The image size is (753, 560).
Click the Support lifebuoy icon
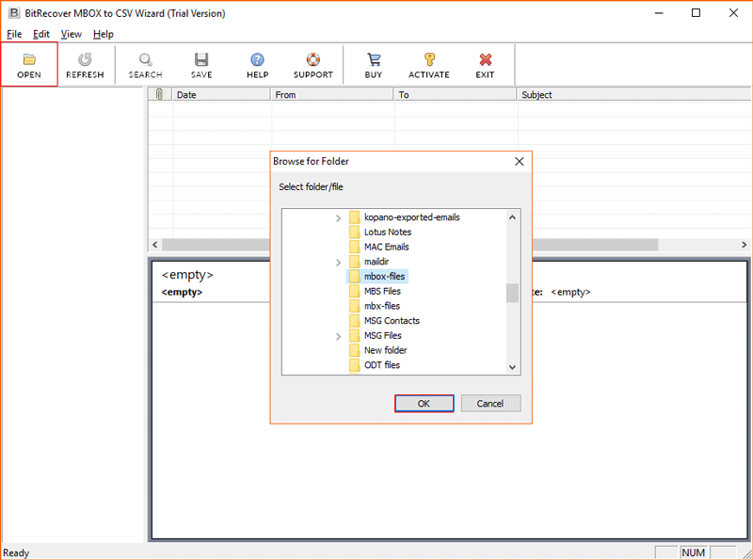[x=313, y=59]
